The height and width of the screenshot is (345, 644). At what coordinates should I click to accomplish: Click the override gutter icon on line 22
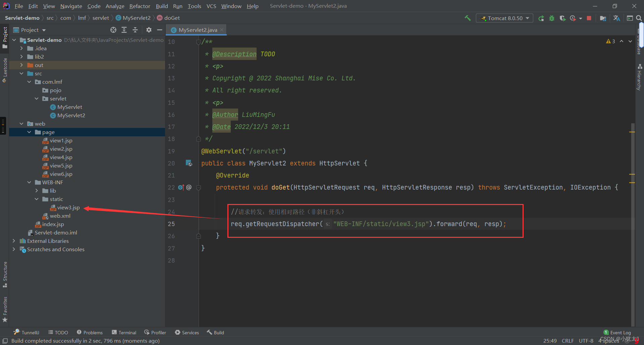click(181, 187)
